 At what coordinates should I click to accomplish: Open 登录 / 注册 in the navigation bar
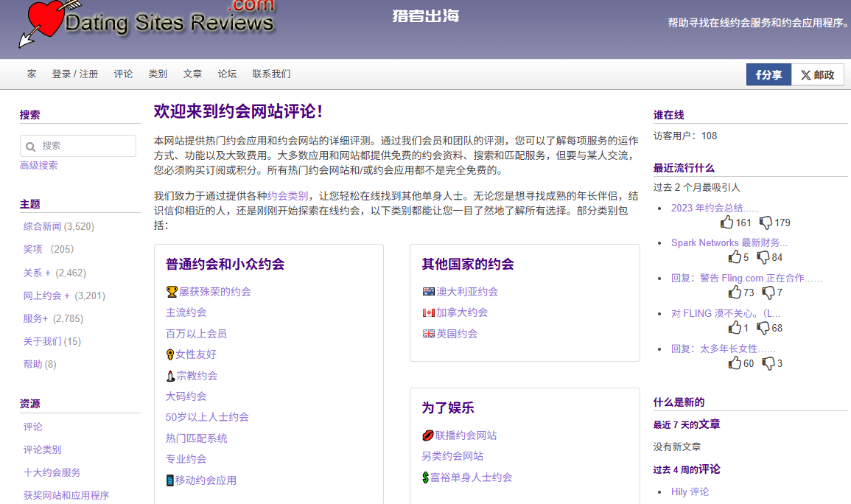[x=74, y=74]
